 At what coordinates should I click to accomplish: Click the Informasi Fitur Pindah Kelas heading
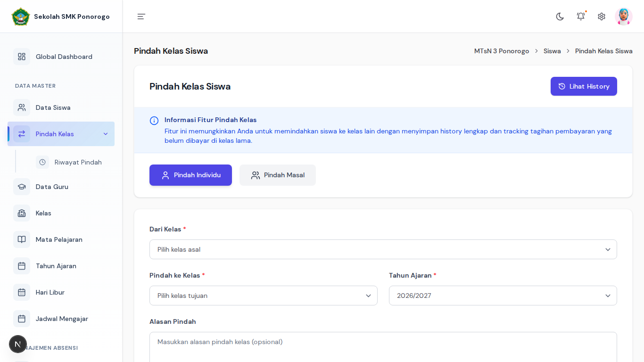point(211,120)
